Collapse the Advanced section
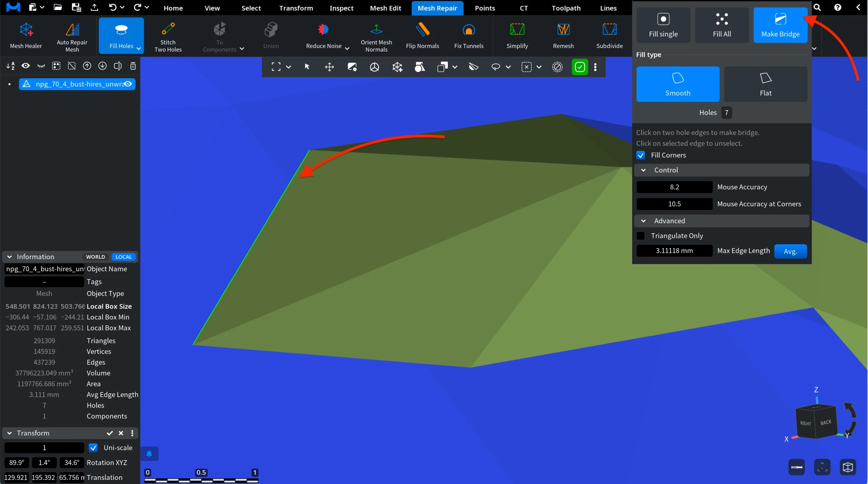868x484 pixels. coord(643,221)
